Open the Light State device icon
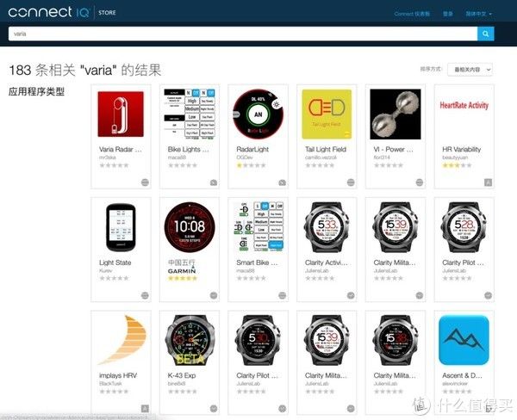Screen dimensions: 517x420 pos(121,227)
